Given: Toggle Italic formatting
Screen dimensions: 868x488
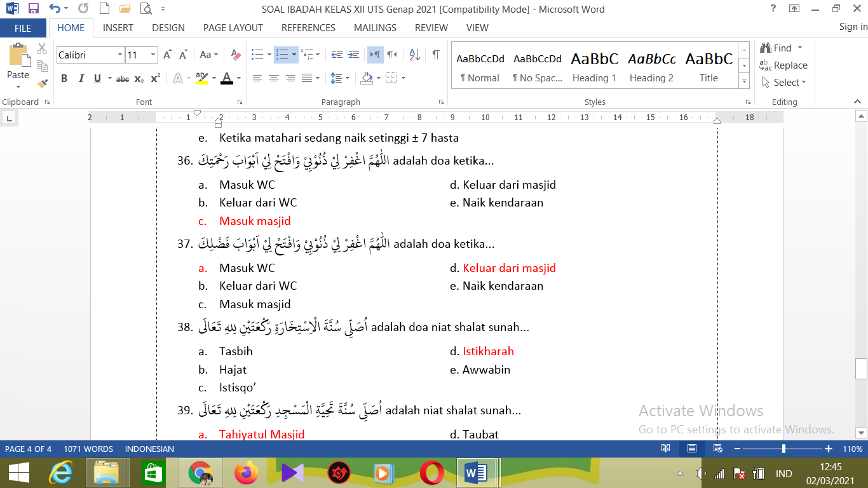Looking at the screenshot, I should click(81, 79).
